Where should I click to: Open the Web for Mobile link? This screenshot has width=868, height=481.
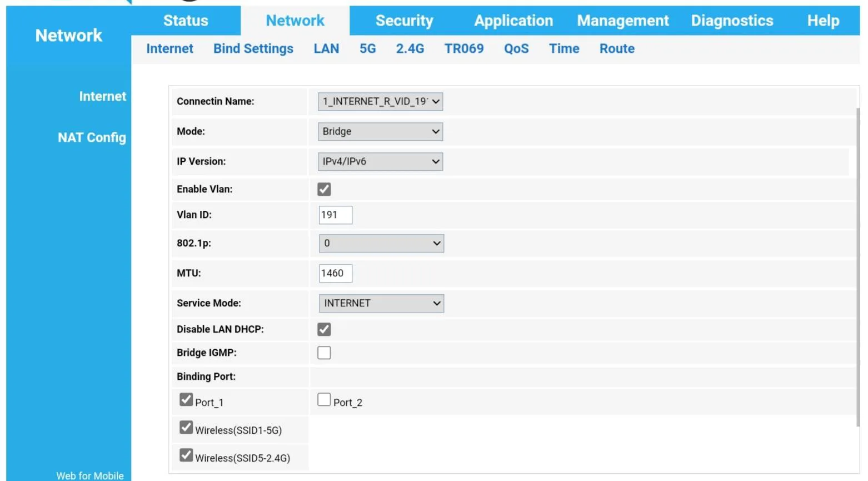point(90,475)
